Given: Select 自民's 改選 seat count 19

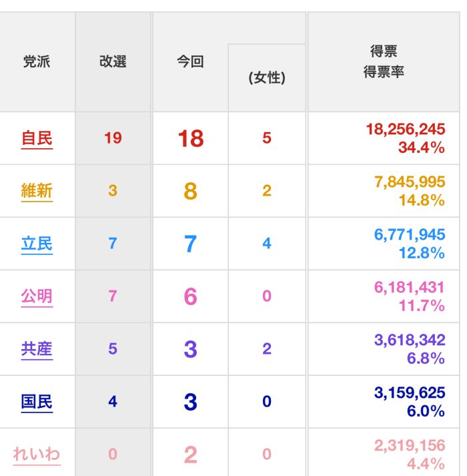Looking at the screenshot, I should [x=113, y=138].
